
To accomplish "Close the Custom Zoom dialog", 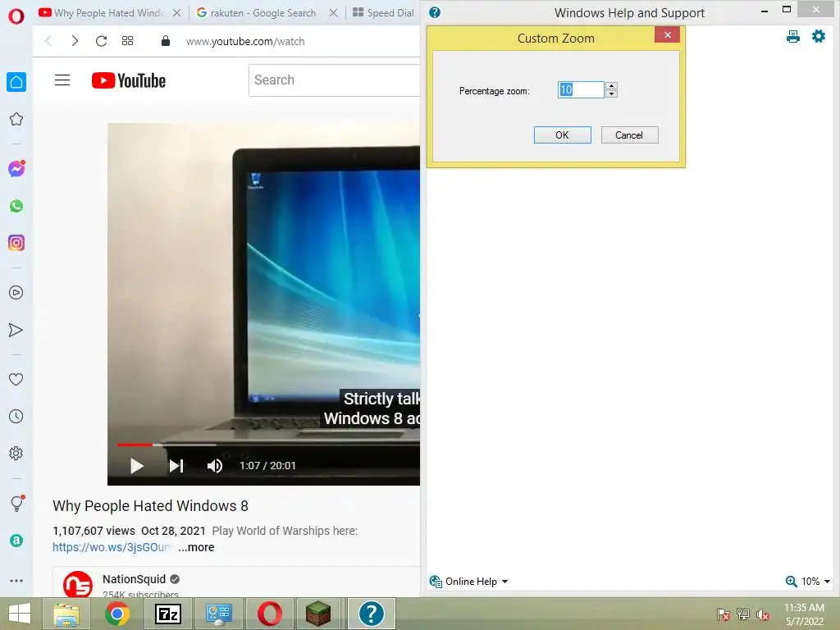I will 668,34.
